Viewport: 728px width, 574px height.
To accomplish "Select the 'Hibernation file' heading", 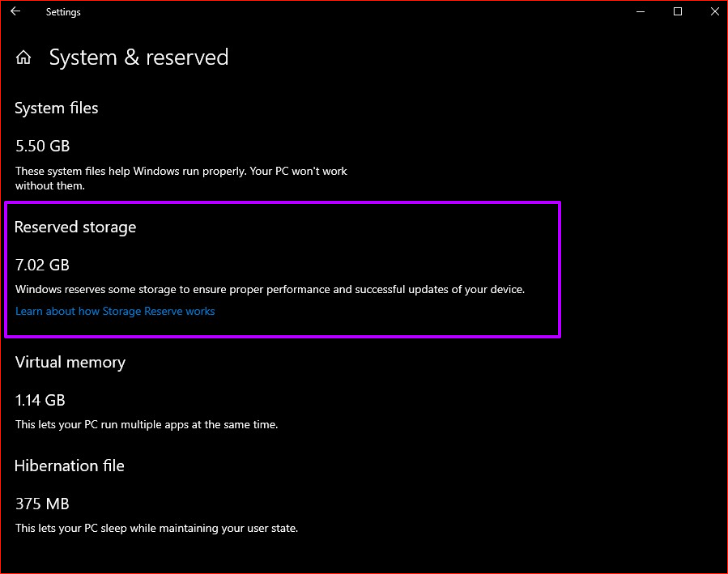I will point(70,466).
